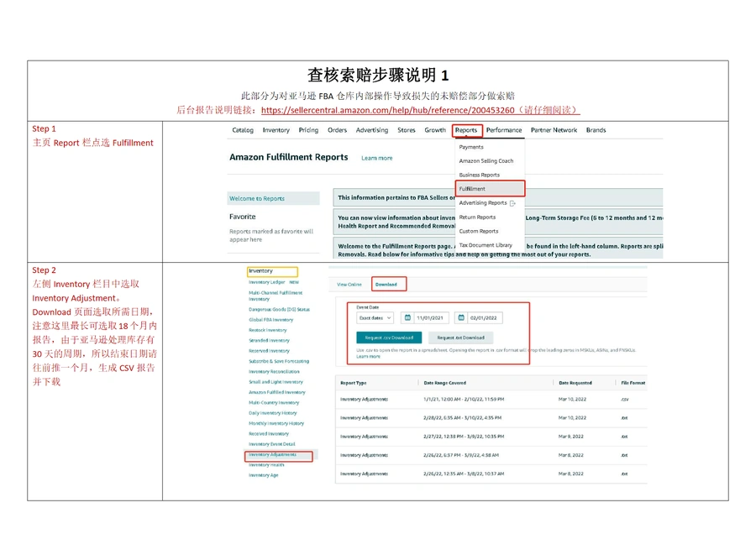The image size is (756, 534).
Task: Open the Brands navigation menu
Action: coord(596,130)
